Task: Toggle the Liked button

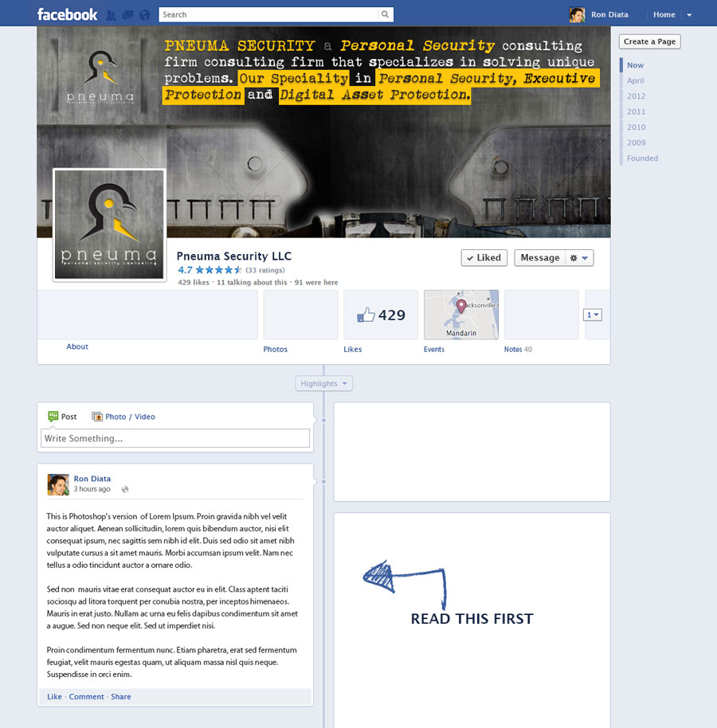Action: tap(484, 258)
